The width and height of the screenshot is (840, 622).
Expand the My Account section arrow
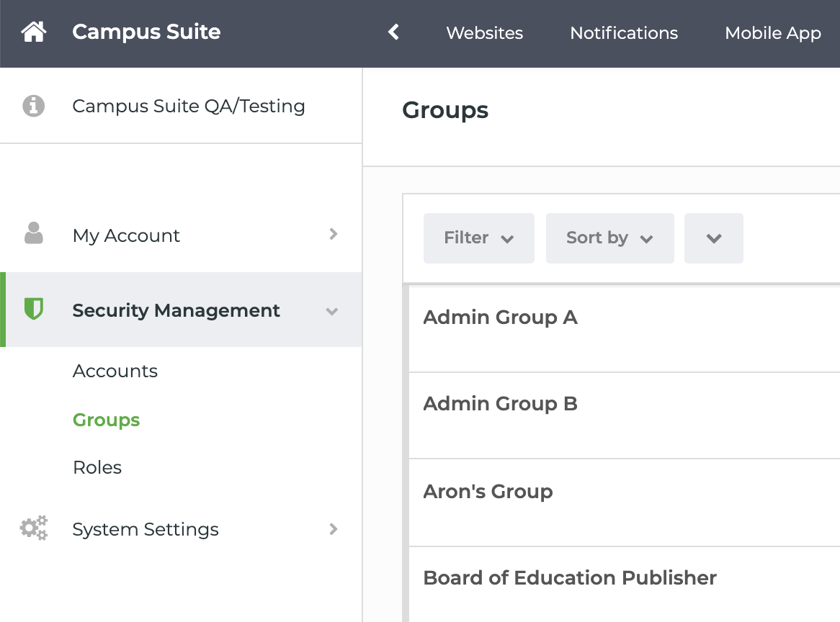tap(333, 234)
